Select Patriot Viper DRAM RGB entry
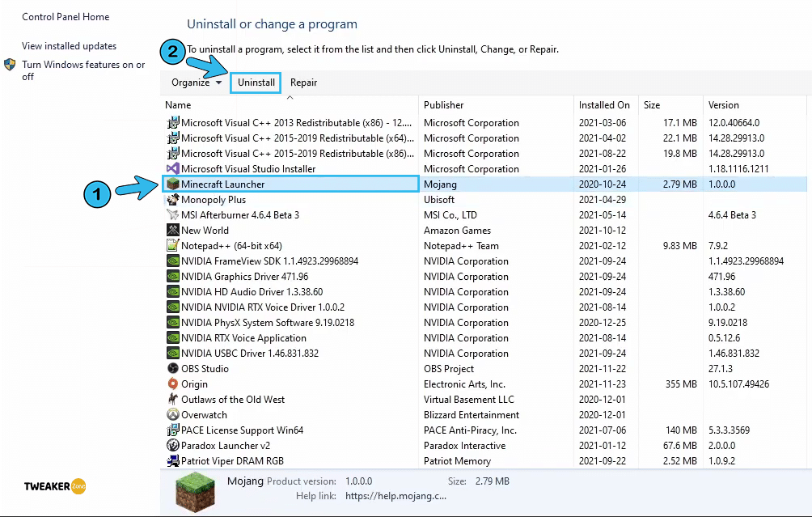This screenshot has width=812, height=517. click(232, 461)
